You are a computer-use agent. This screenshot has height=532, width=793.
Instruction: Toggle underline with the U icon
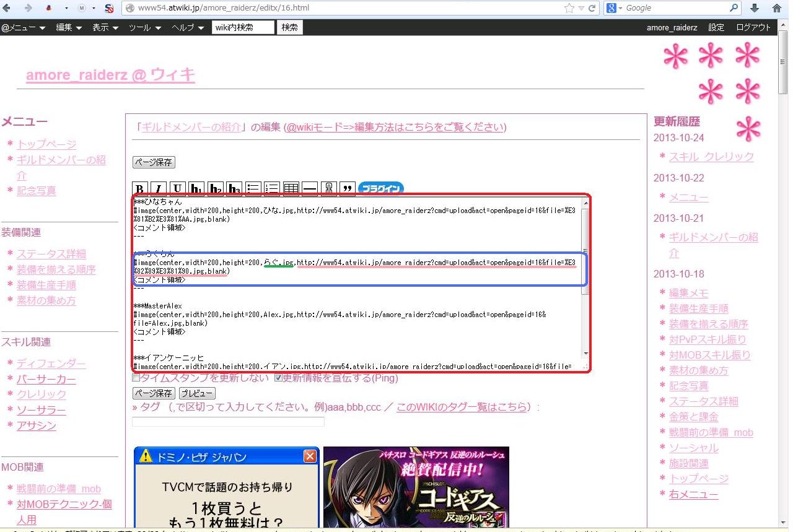tap(178, 189)
